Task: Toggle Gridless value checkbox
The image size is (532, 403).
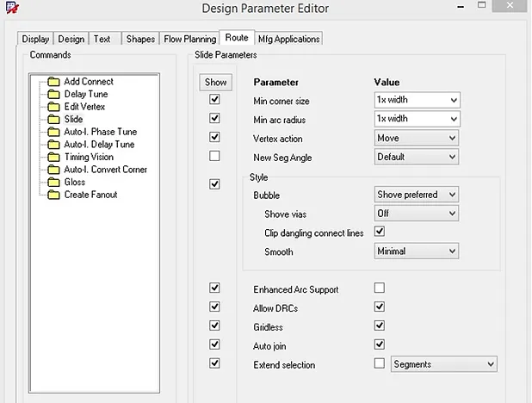Action: click(x=380, y=325)
